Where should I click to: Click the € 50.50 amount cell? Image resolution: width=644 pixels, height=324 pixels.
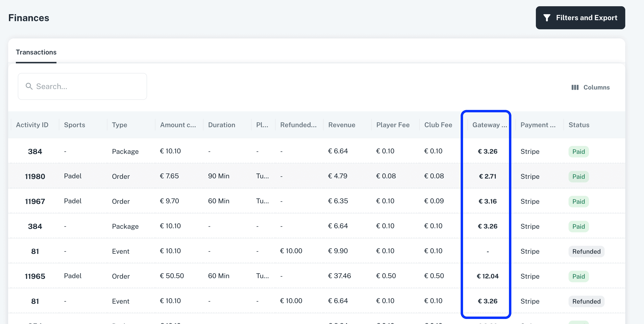coord(172,276)
